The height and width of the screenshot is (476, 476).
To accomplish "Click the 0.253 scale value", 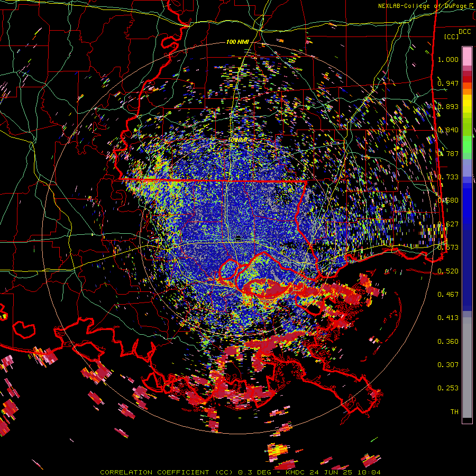I will click(448, 388).
